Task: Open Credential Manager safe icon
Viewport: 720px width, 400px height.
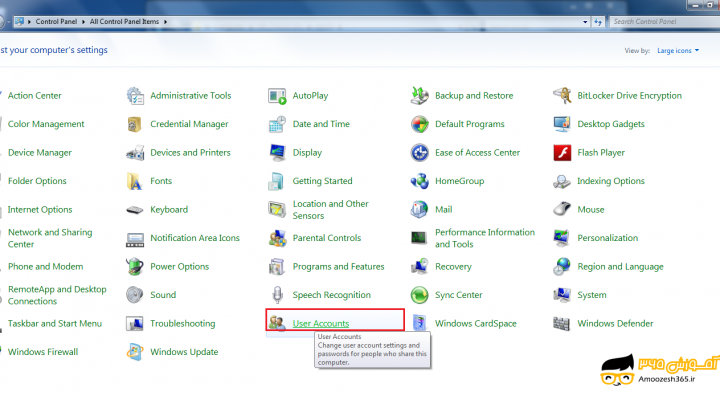Action: pyautogui.click(x=135, y=124)
